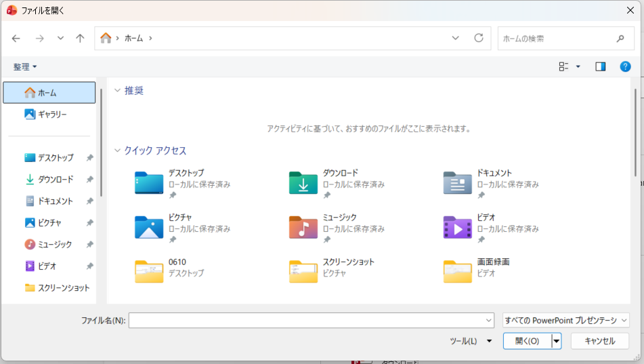This screenshot has width=644, height=364.
Task: Refresh the current folder view
Action: pos(479,38)
